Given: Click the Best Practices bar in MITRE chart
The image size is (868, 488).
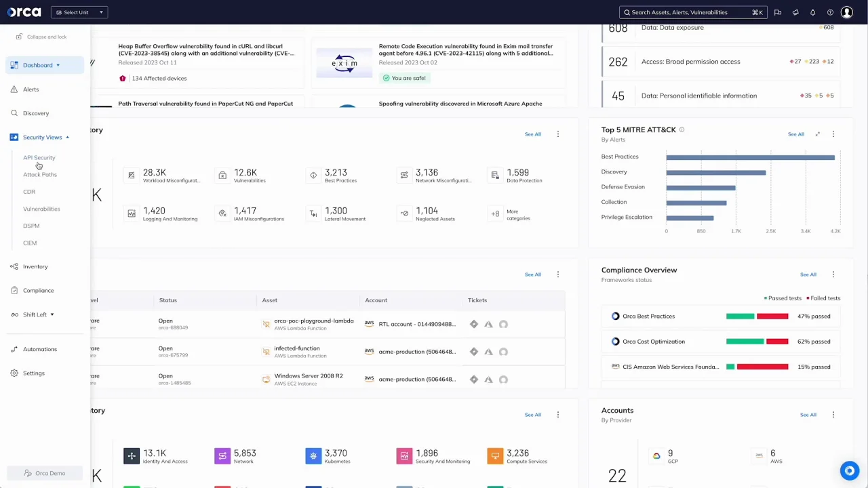Looking at the screenshot, I should [x=750, y=157].
